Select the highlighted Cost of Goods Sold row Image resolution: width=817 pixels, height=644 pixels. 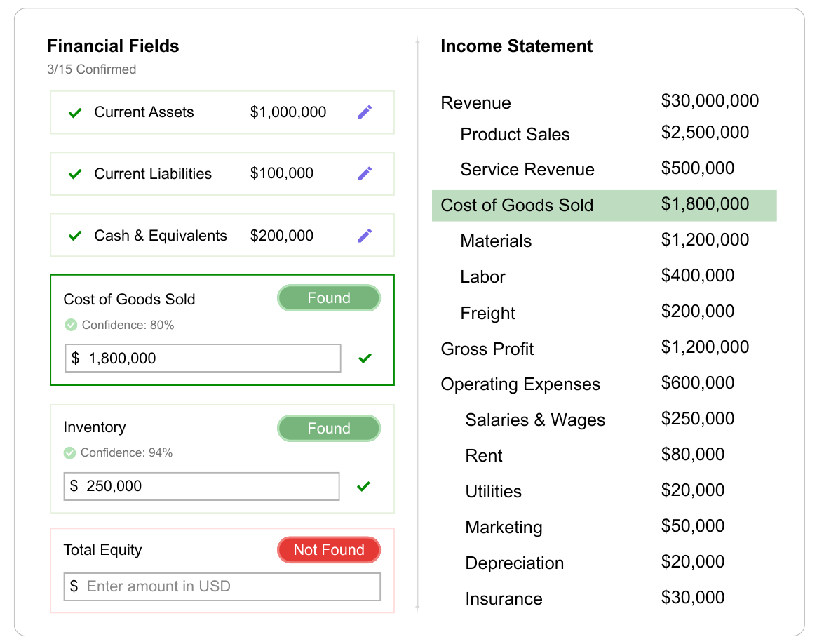pyautogui.click(x=604, y=206)
